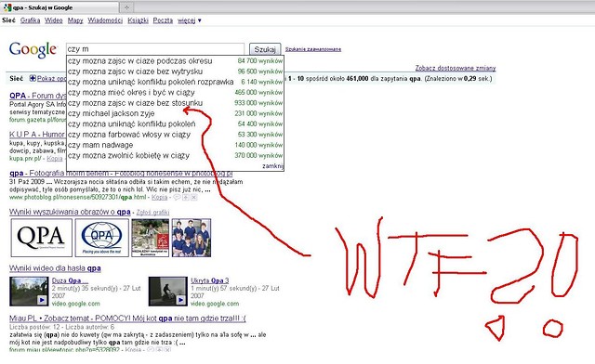Viewport: 595px width, 364px height.
Task: Open a new browser tab
Action: coord(126,7)
